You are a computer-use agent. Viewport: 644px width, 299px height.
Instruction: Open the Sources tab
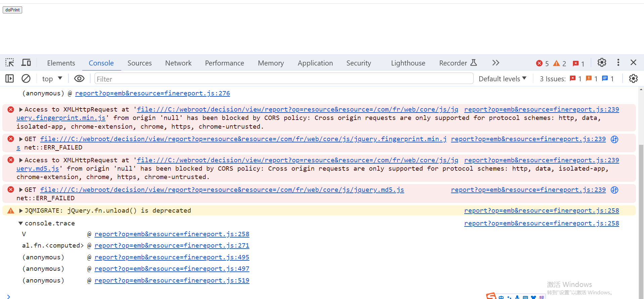(x=140, y=63)
